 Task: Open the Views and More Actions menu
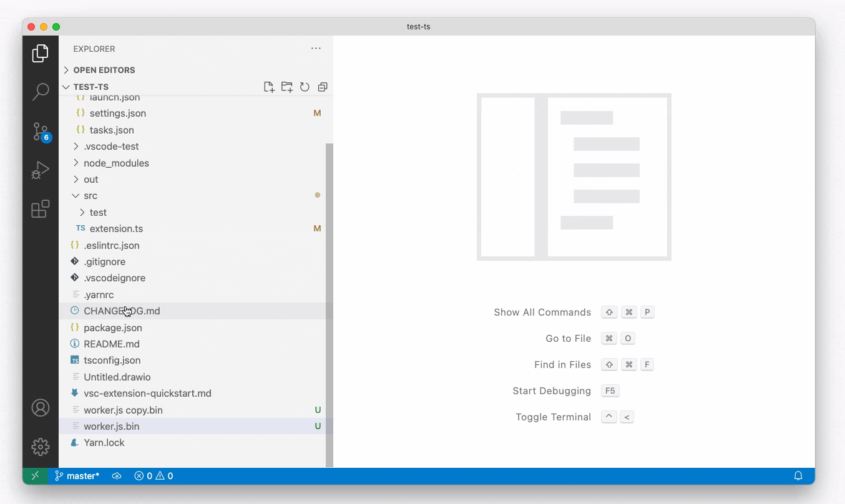coord(315,48)
